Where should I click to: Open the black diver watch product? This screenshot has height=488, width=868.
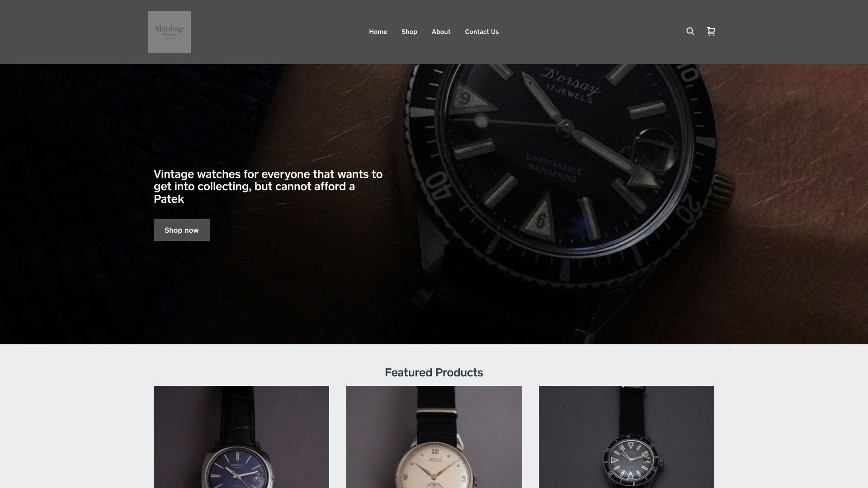click(x=627, y=437)
